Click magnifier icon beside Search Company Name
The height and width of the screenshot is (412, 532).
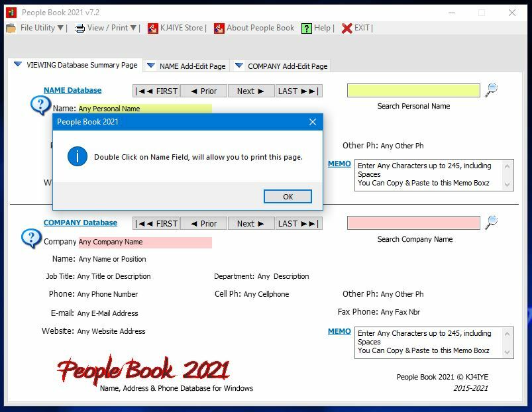point(492,223)
